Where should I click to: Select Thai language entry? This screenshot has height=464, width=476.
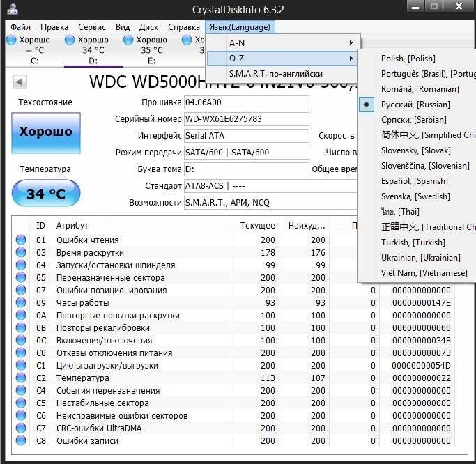pyautogui.click(x=417, y=212)
